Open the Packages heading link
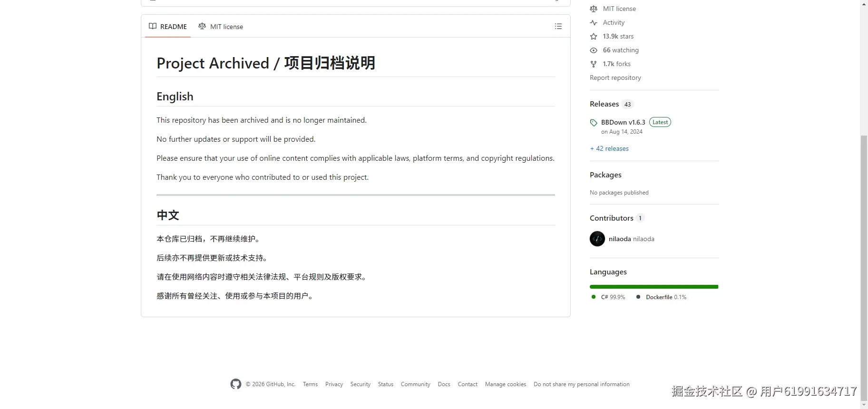 pyautogui.click(x=605, y=175)
